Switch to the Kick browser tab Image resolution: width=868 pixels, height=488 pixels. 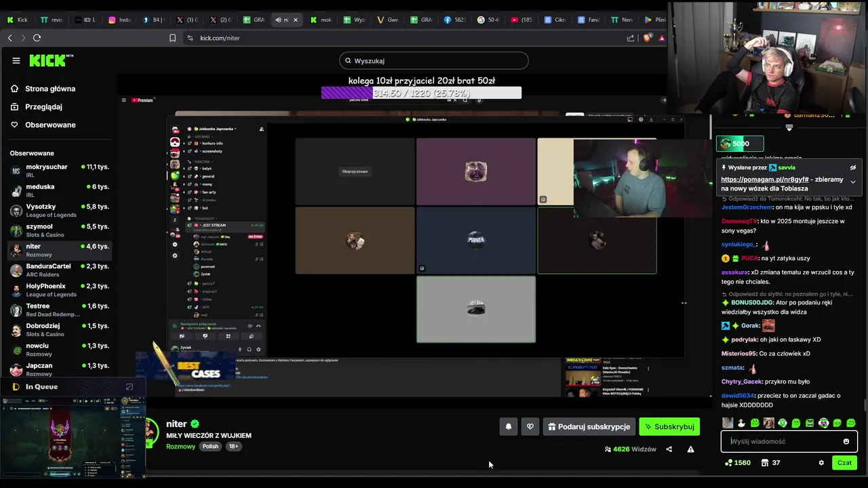18,20
